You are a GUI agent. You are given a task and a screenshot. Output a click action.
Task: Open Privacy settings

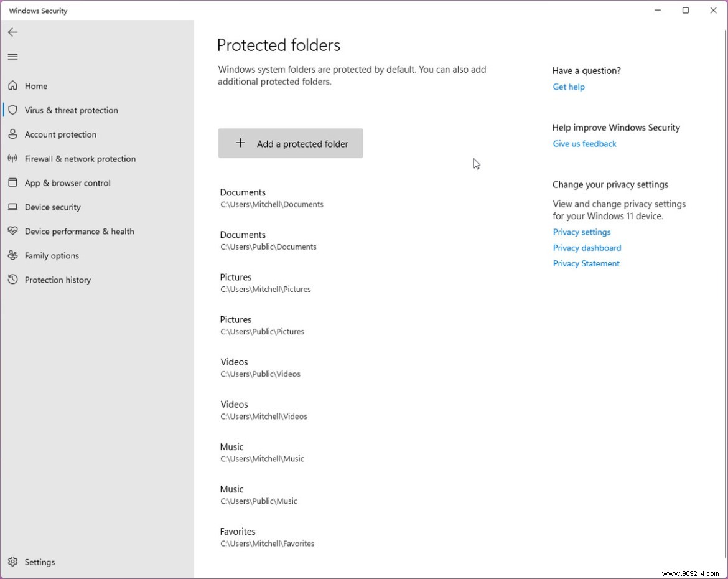tap(581, 232)
